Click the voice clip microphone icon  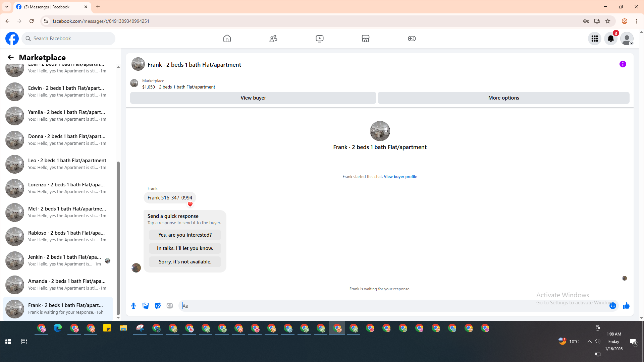pos(133,306)
